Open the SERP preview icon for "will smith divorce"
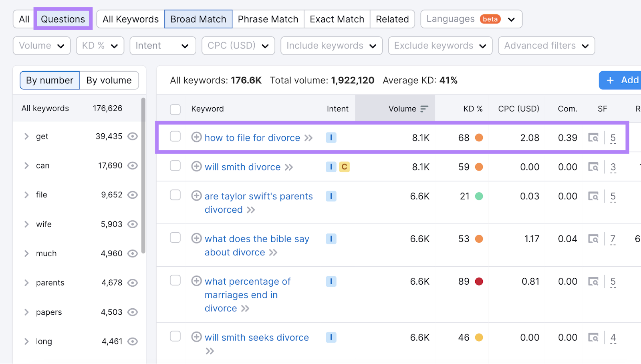The image size is (641, 364). [594, 167]
